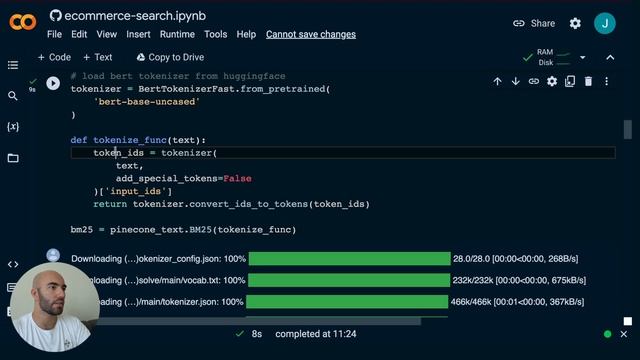The width and height of the screenshot is (640, 360).
Task: Open the table of contents sidebar icon
Action: (x=13, y=65)
